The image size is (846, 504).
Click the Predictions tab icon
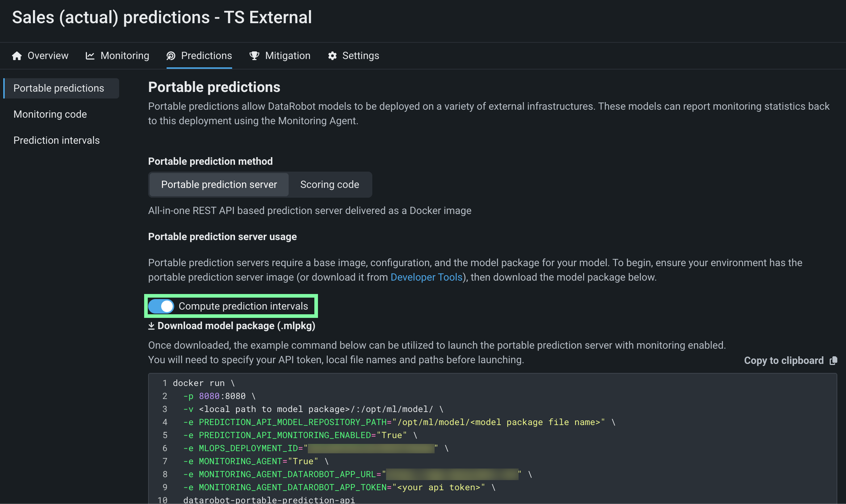[x=171, y=56]
